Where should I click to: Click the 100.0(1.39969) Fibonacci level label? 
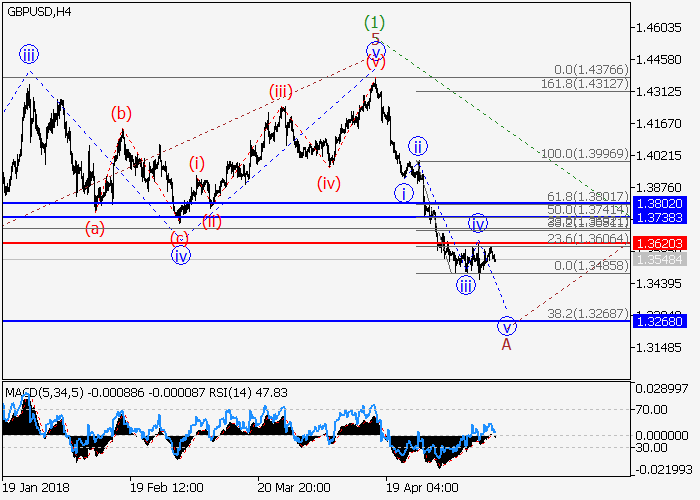[x=585, y=155]
